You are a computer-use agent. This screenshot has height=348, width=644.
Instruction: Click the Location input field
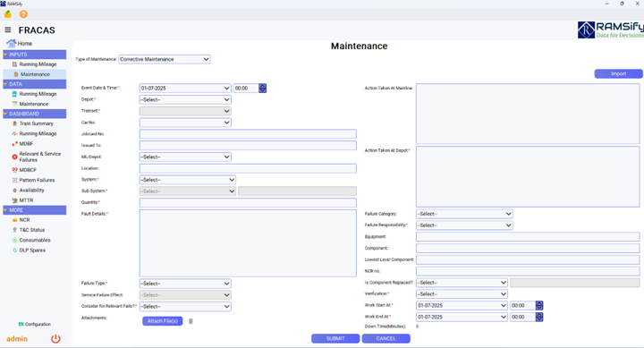click(248, 168)
